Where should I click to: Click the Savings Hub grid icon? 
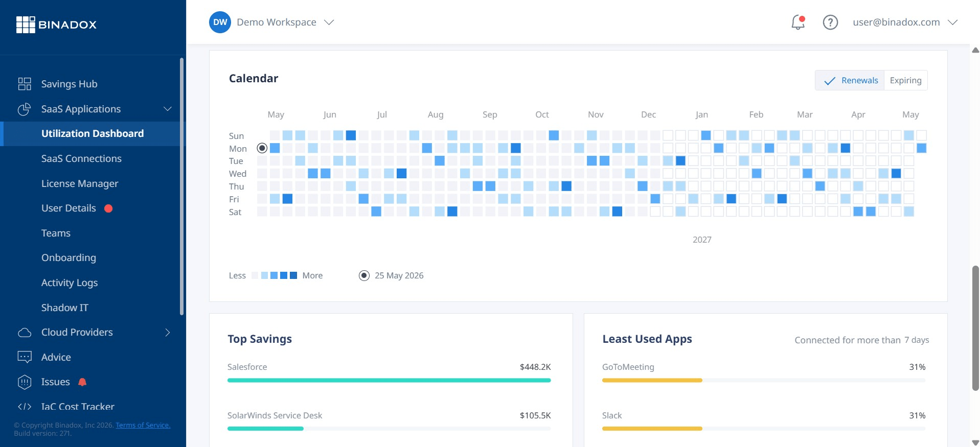click(25, 84)
